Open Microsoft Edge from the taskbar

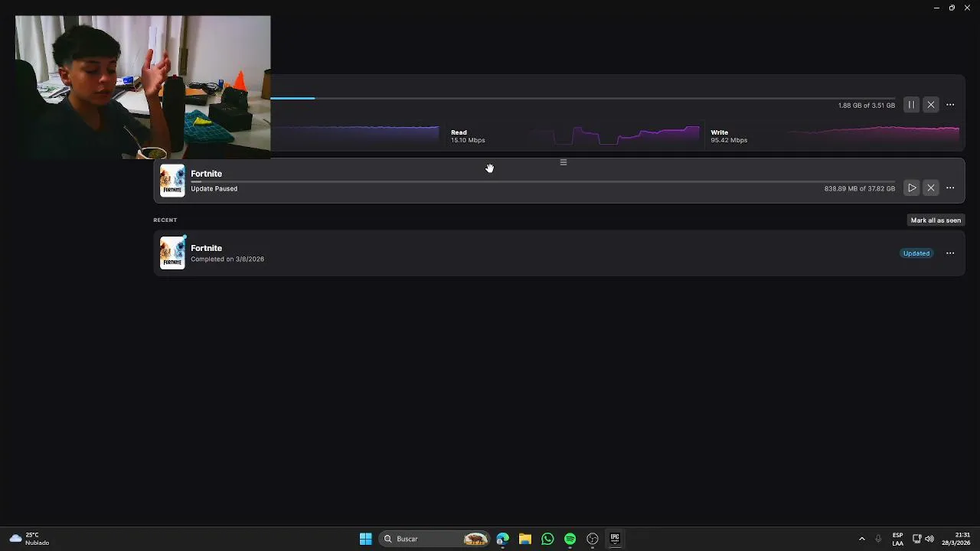pos(502,539)
